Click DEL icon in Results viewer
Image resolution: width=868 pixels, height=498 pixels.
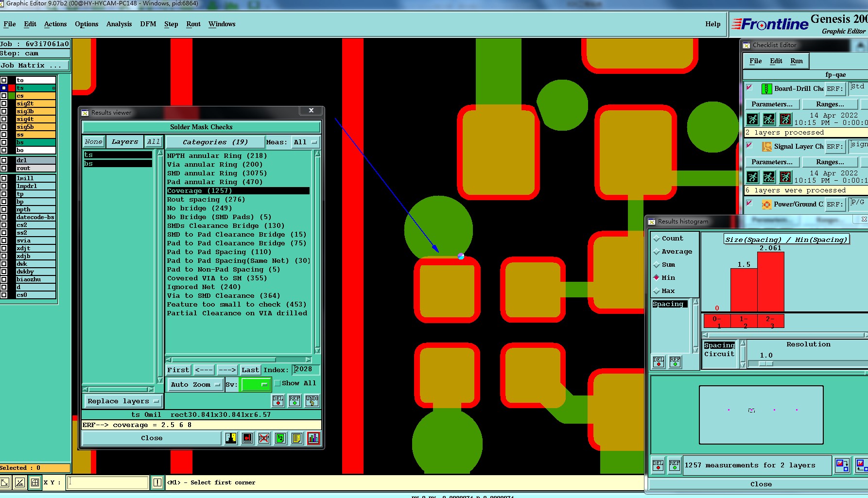point(278,401)
